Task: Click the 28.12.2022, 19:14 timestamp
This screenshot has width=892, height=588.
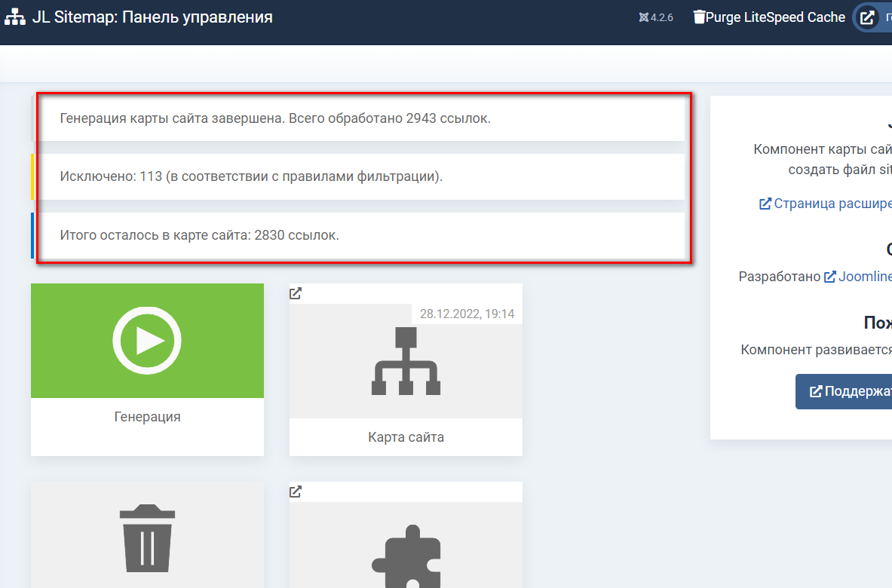Action: [x=467, y=314]
